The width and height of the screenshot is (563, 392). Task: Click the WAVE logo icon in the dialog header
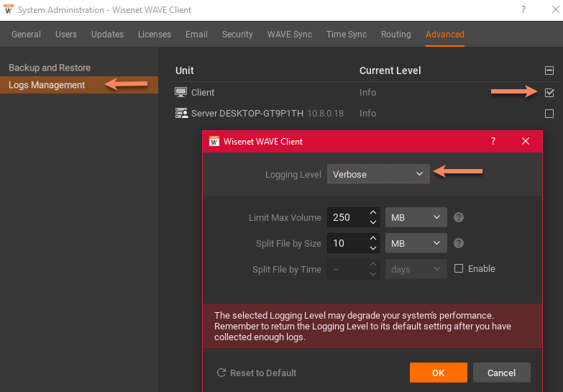(x=214, y=141)
